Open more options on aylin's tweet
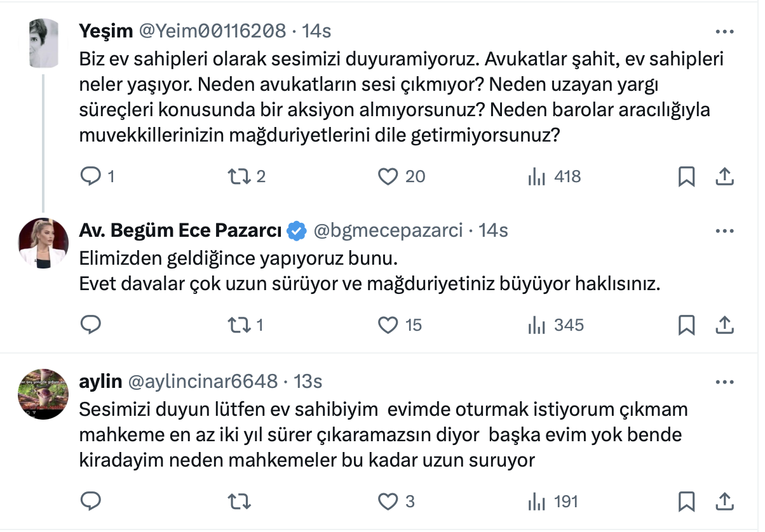This screenshot has height=532, width=765. [724, 382]
